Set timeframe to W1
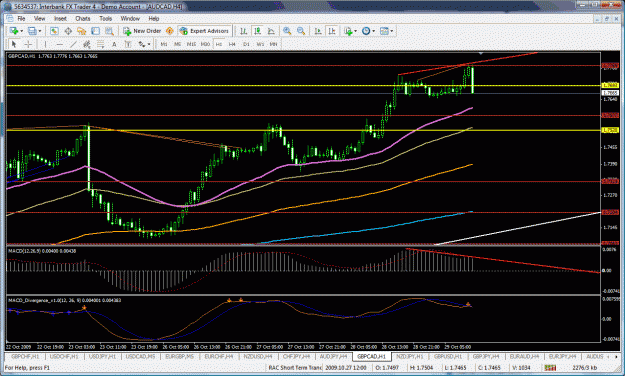Screen dimensions: 625x376 260,44
